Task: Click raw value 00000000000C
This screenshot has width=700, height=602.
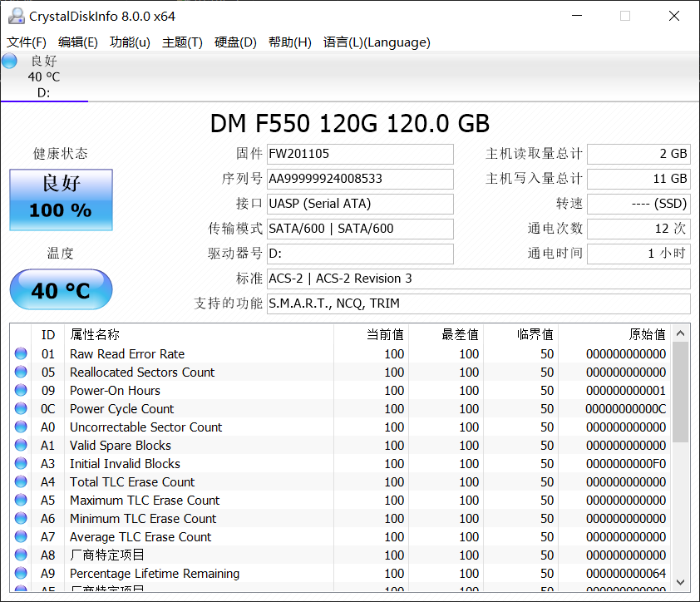Action: point(625,409)
